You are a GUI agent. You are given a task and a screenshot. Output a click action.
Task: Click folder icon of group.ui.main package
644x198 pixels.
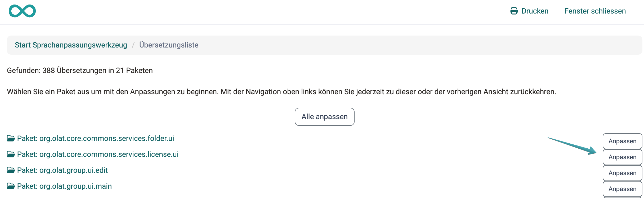tap(11, 186)
